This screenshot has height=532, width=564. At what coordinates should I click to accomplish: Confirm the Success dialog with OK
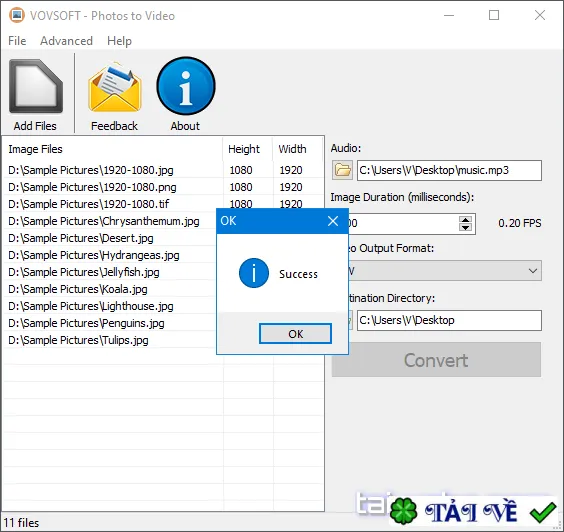(x=295, y=334)
